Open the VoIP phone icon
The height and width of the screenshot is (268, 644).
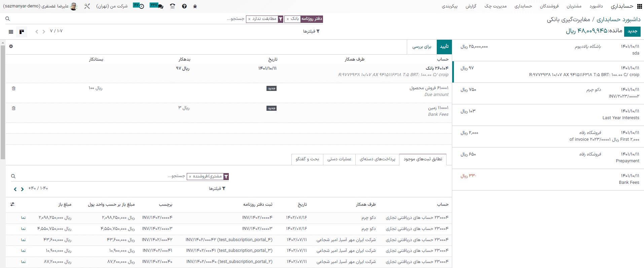pyautogui.click(x=172, y=6)
